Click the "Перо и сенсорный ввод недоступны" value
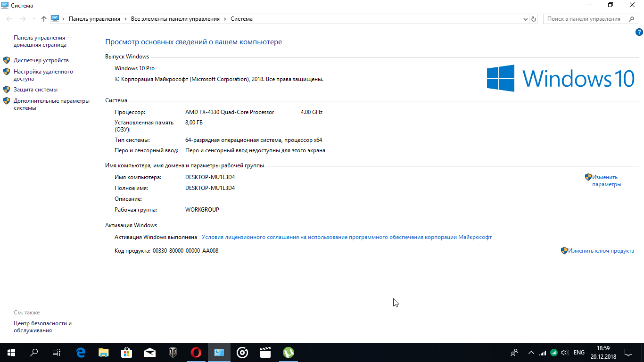 pyautogui.click(x=255, y=150)
